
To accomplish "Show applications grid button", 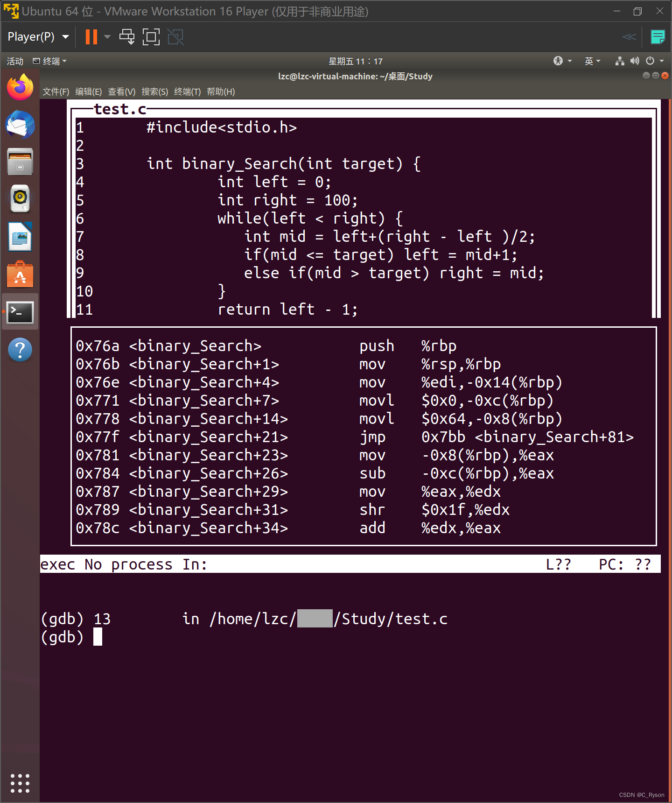I will [20, 783].
